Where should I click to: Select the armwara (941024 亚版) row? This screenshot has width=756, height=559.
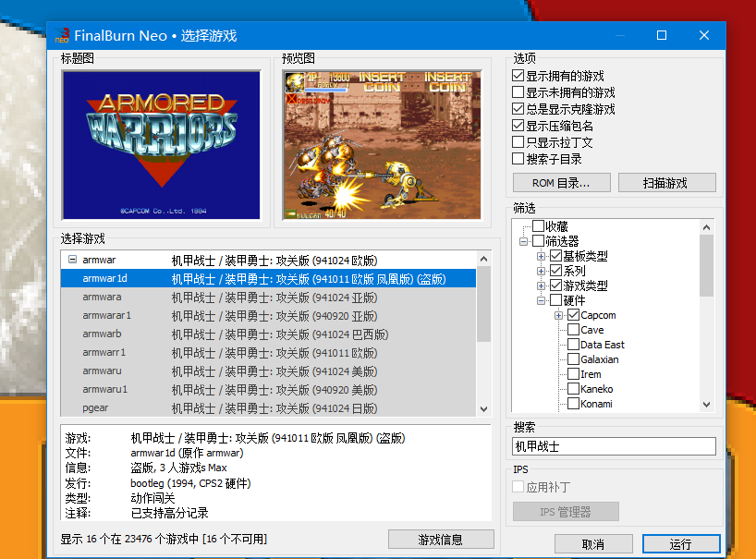[x=268, y=298]
